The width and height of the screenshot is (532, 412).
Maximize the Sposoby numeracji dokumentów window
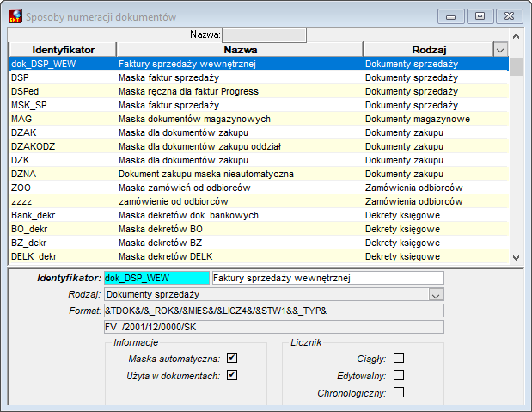(x=480, y=16)
